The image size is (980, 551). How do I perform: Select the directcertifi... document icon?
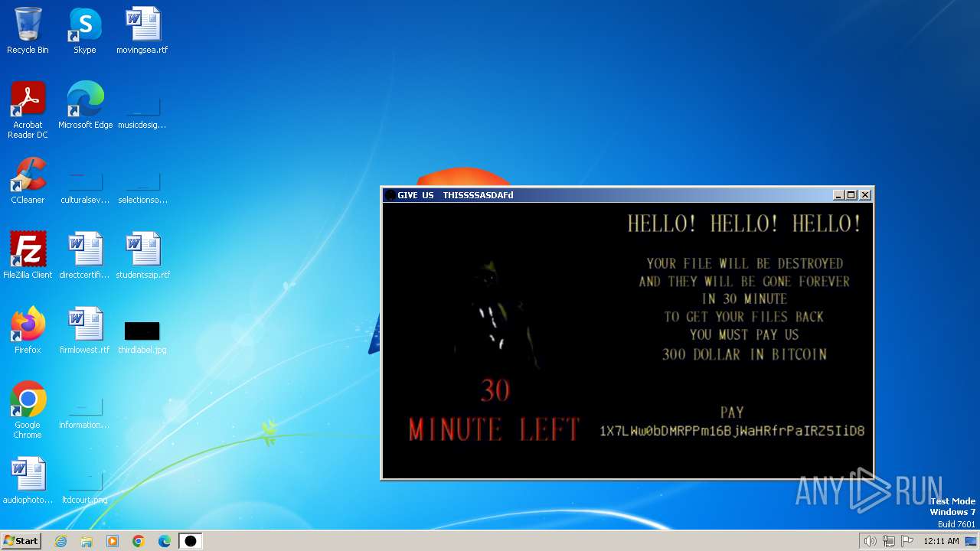(x=85, y=256)
